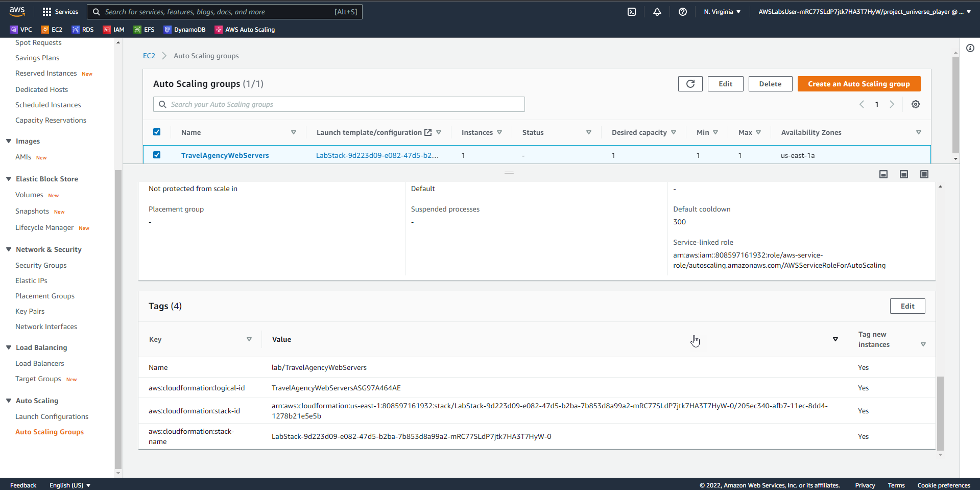
Task: Collapse the Load Balancing section
Action: (9, 347)
